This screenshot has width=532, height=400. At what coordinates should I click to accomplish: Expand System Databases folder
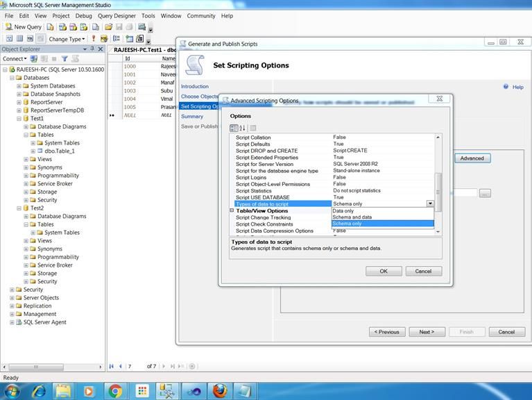pos(19,86)
